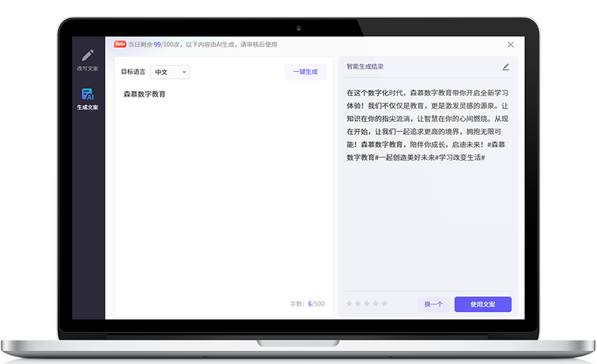The height and width of the screenshot is (364, 597).
Task: Click into the text input containing 森慕数字教育
Action: click(x=223, y=189)
